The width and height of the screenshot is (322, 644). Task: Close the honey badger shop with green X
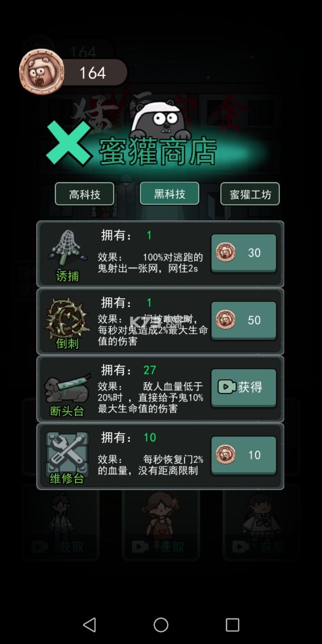click(69, 143)
